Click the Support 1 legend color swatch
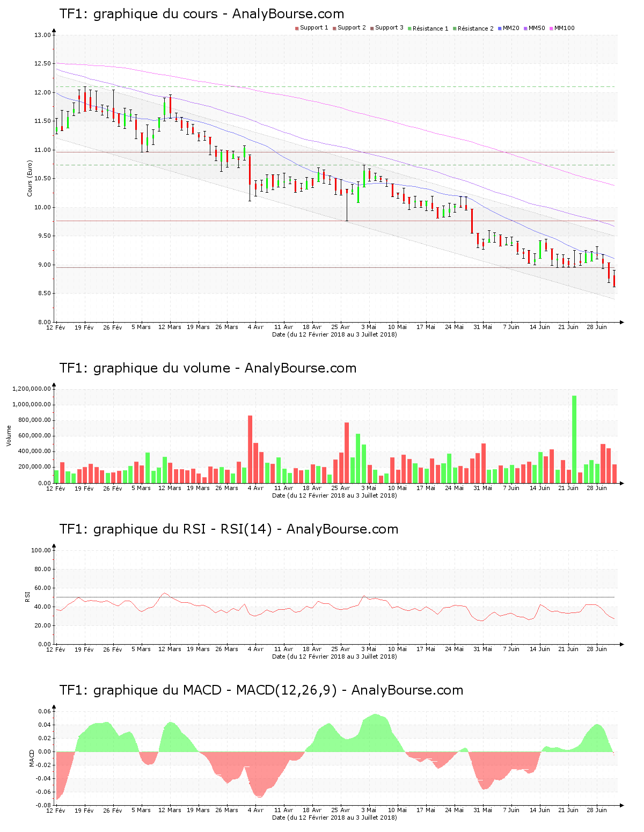Viewport: 644px width, 832px height. pos(297,28)
